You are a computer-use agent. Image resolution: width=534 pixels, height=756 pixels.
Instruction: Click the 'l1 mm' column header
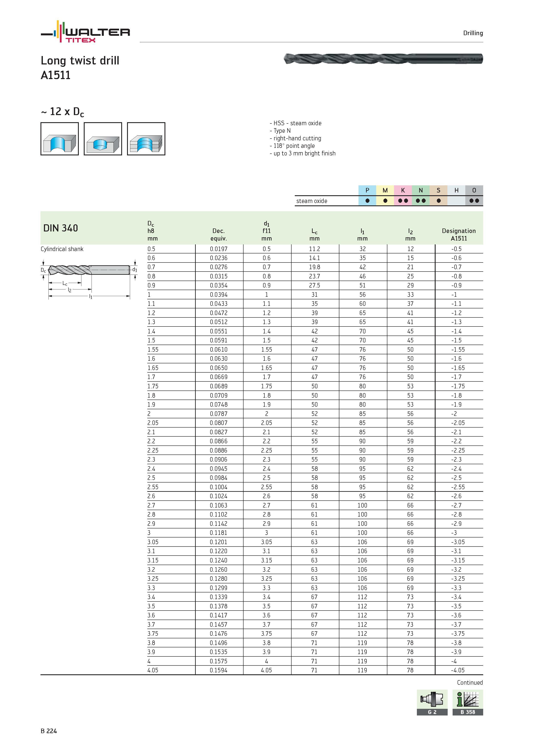pyautogui.click(x=362, y=234)
